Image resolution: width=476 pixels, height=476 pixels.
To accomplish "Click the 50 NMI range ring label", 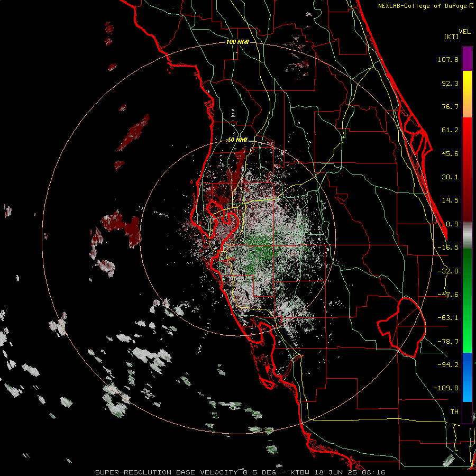I will [x=237, y=140].
